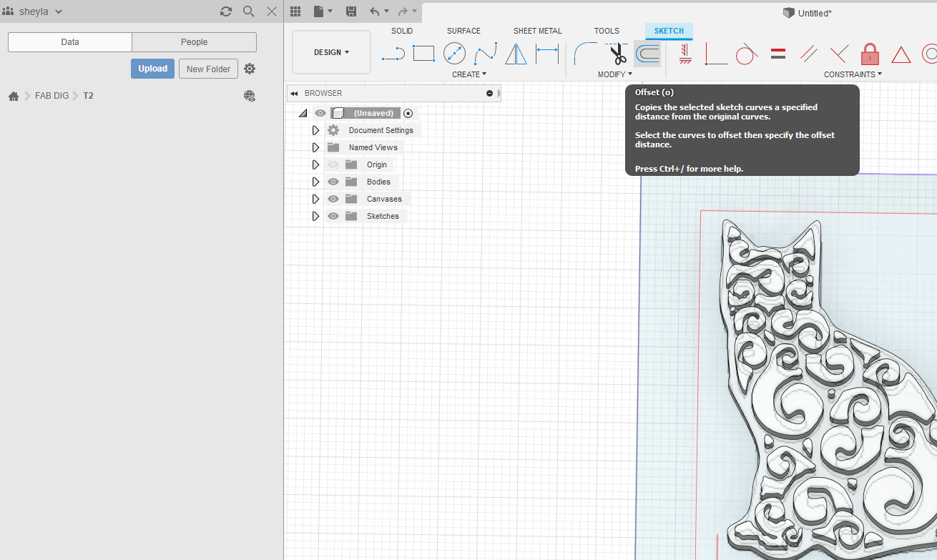Image resolution: width=937 pixels, height=560 pixels.
Task: Apply the Equal constraint
Action: point(778,54)
